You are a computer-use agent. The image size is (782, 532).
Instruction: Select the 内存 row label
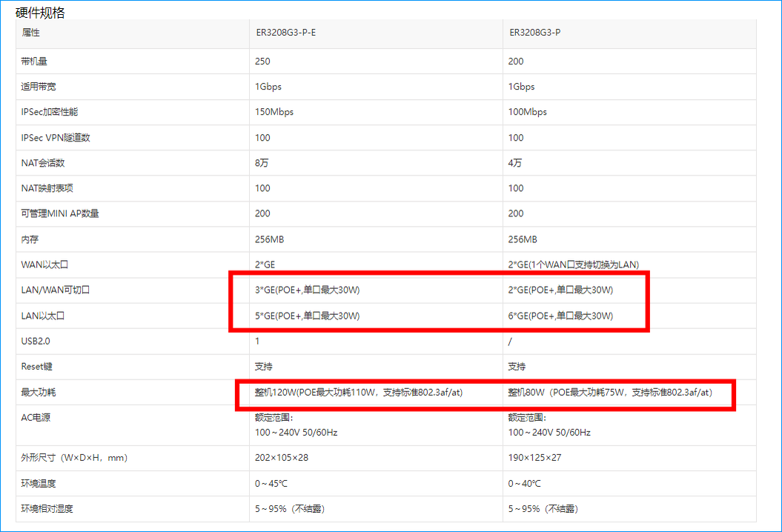pos(30,239)
